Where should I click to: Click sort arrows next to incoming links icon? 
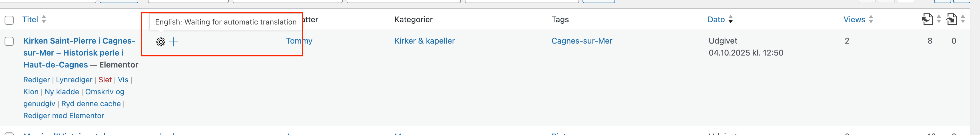939,19
